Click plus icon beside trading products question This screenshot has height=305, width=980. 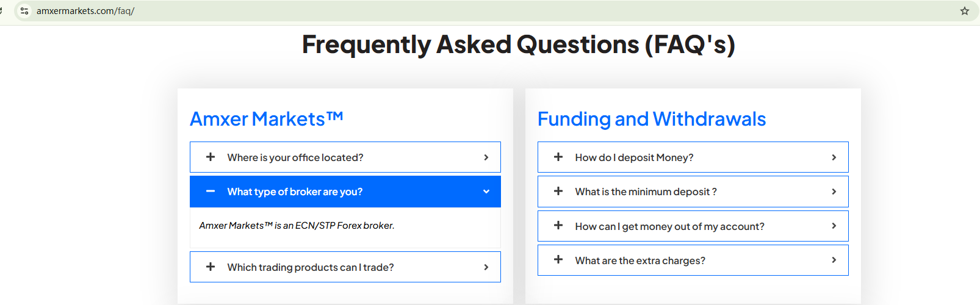[211, 267]
